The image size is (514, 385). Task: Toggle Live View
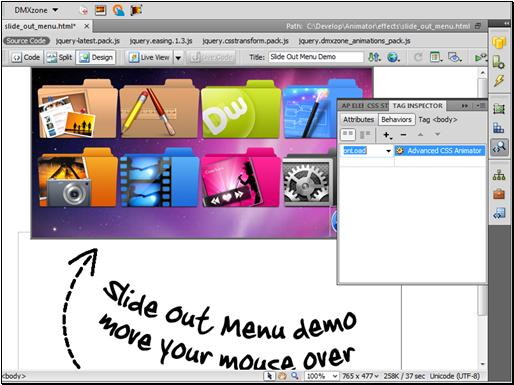(x=150, y=58)
